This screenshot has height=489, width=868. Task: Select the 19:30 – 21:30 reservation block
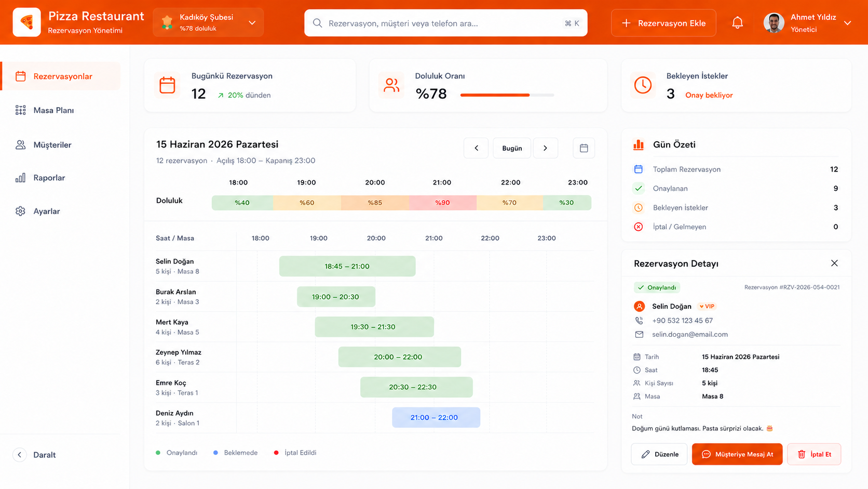click(x=374, y=327)
